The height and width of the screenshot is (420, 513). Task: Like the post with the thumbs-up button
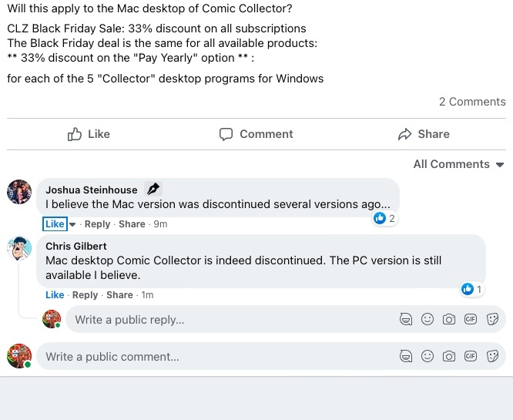tap(89, 134)
